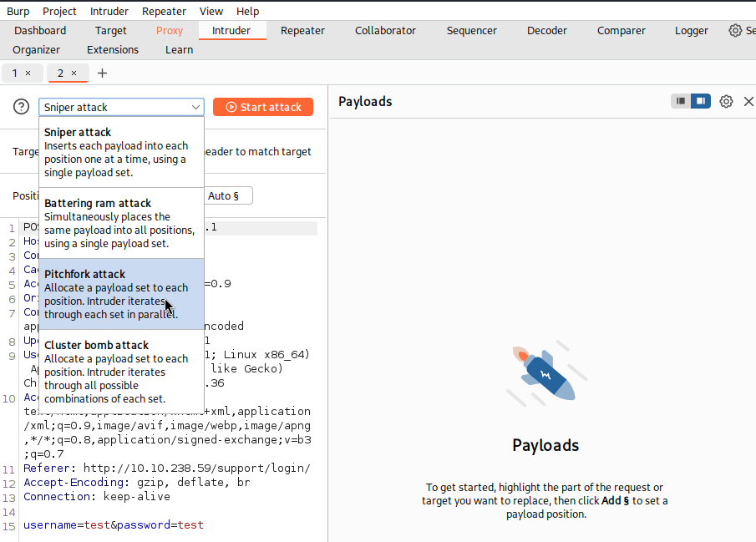Click the username=test&password=test body line
756x542 pixels.
(x=114, y=525)
